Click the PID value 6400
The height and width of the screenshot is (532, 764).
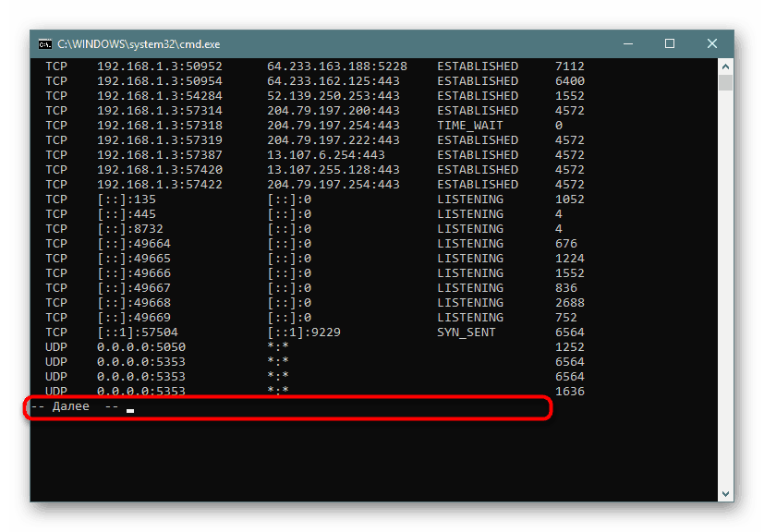570,81
